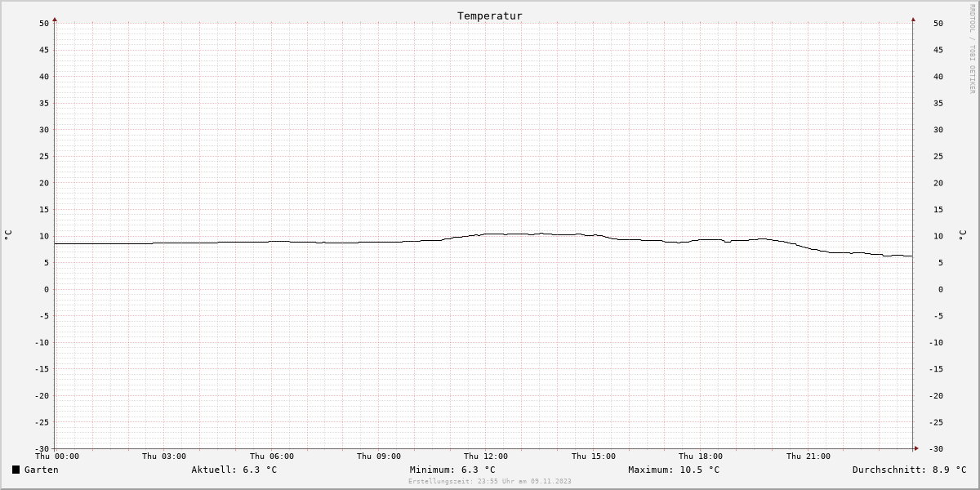Click the red arrow at the x-axis end

(x=915, y=448)
